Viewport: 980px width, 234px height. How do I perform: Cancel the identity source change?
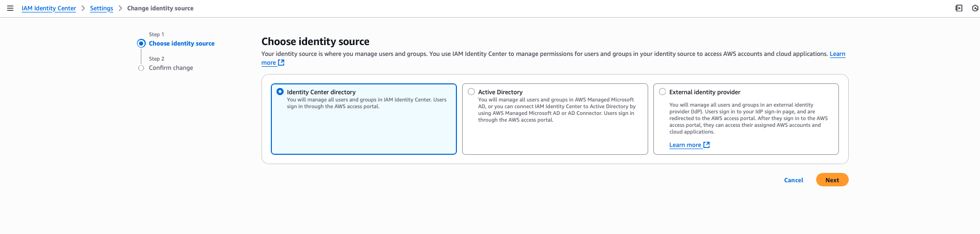[x=793, y=180]
